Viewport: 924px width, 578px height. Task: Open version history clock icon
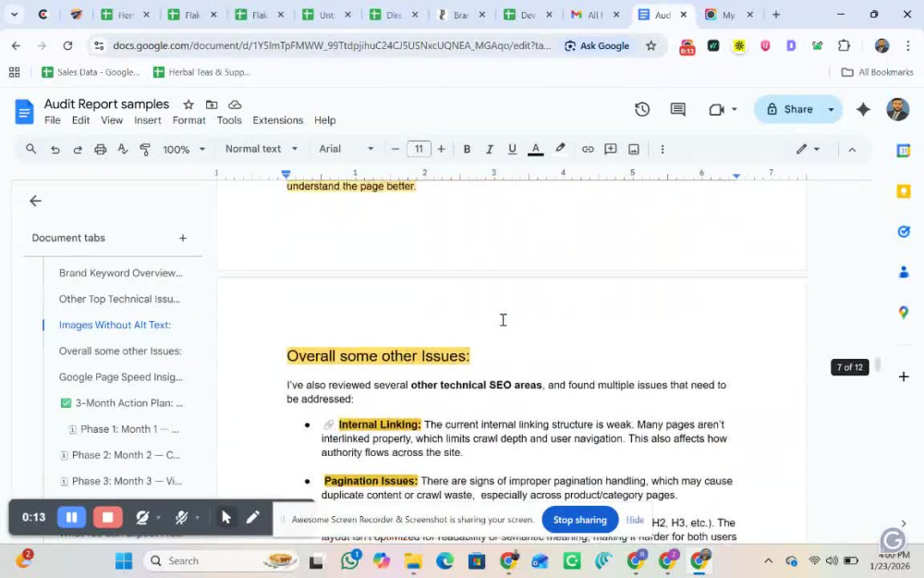[x=642, y=109]
